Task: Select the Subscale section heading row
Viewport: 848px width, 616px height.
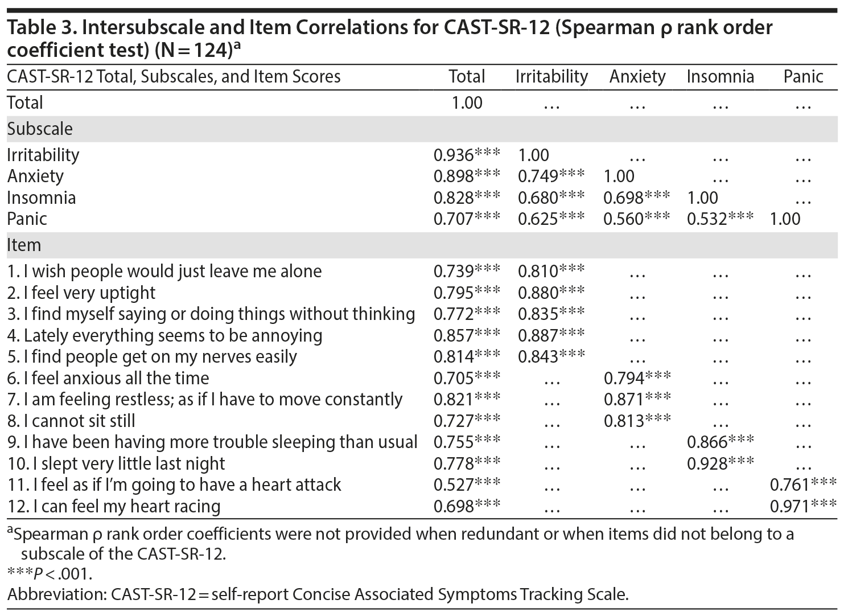Action: click(x=40, y=129)
